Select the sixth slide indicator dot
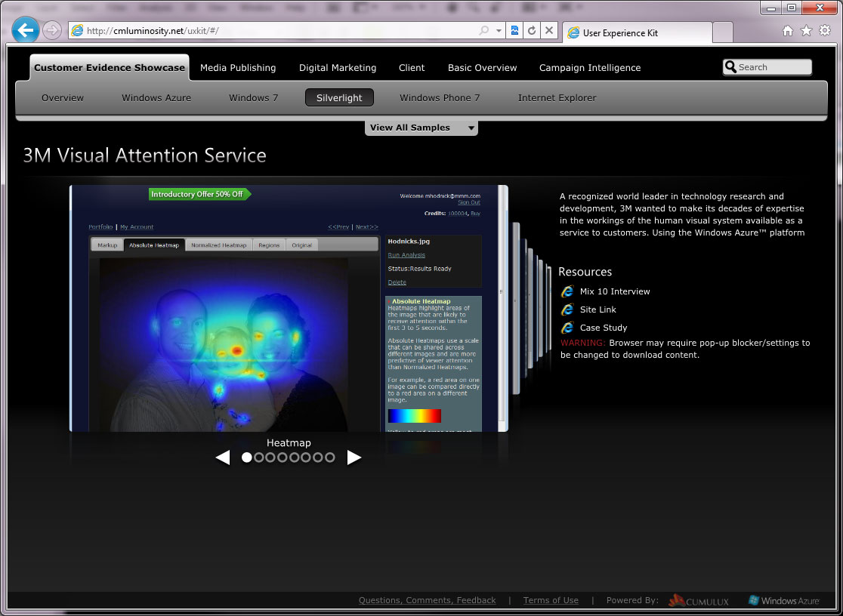This screenshot has height=616, width=843. pyautogui.click(x=306, y=457)
